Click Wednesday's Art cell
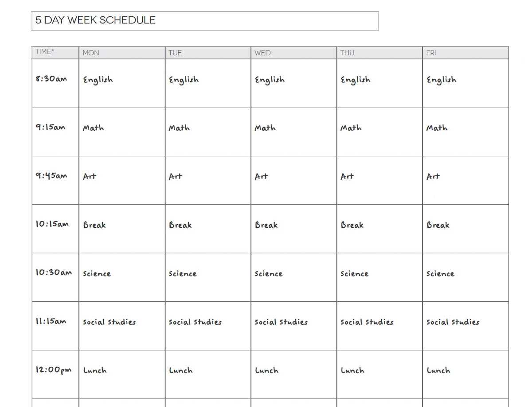The width and height of the screenshot is (532, 407). coord(293,180)
